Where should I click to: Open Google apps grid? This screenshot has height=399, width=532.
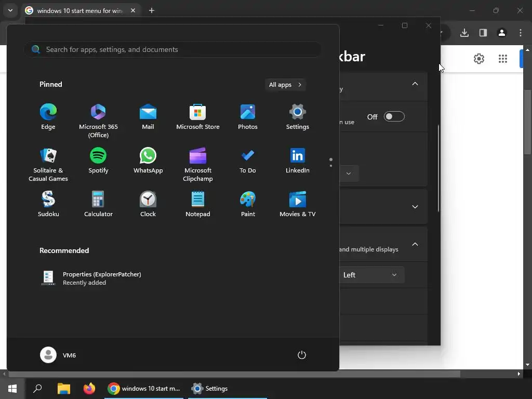(503, 59)
